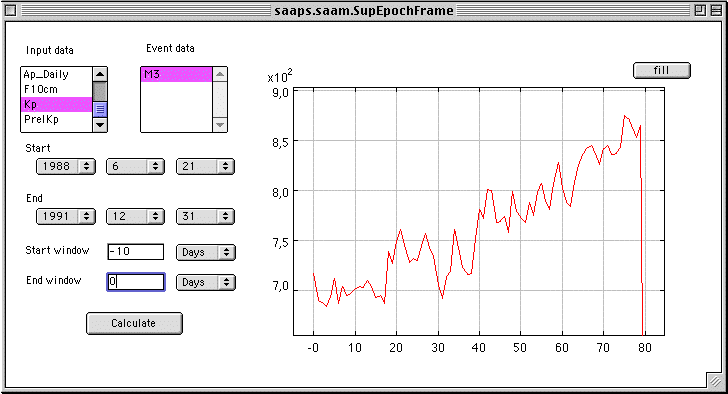Open the End year 1991 dropdown

pyautogui.click(x=66, y=216)
